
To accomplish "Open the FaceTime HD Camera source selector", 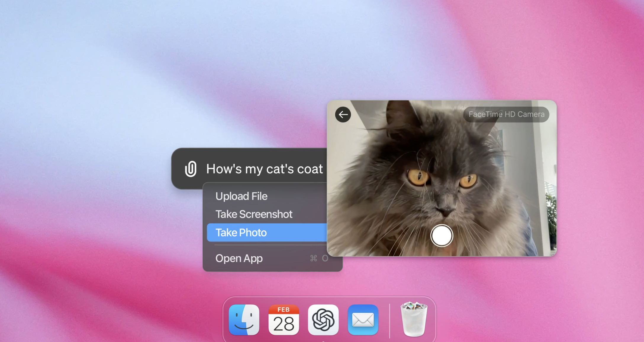I will click(506, 114).
